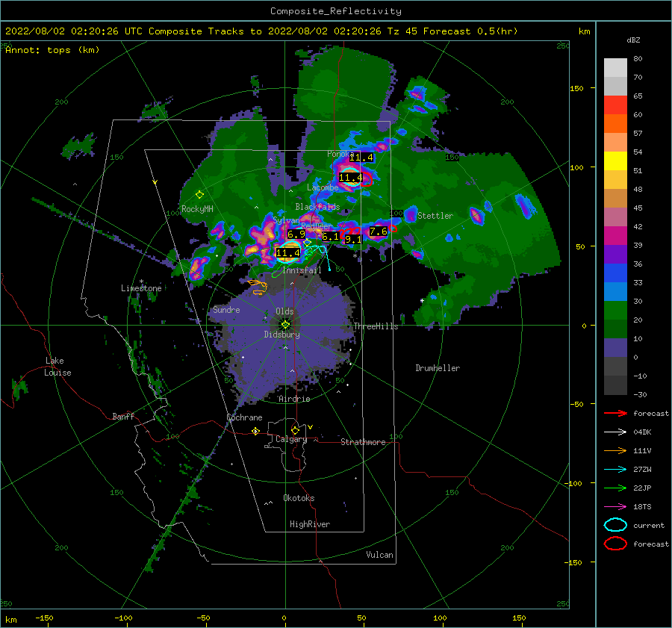Click the white 04DK arrow in legend
Image resolution: width=672 pixels, height=628 pixels.
(615, 432)
